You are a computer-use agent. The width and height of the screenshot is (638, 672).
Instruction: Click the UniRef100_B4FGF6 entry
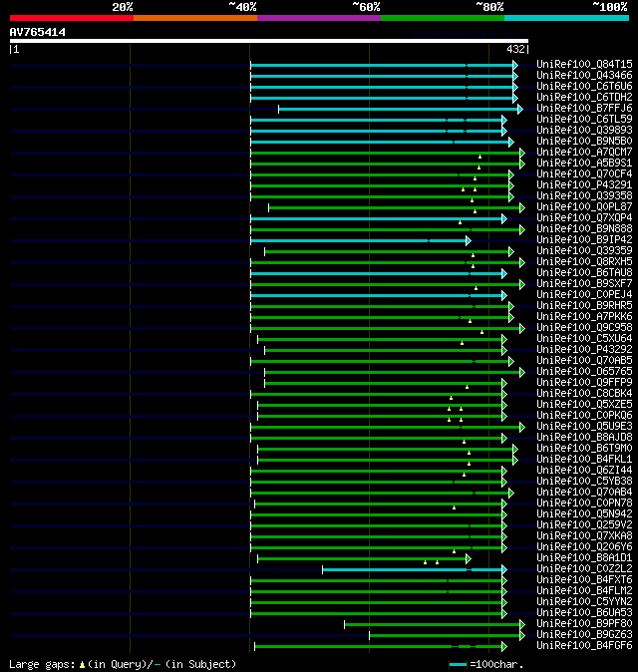584,646
